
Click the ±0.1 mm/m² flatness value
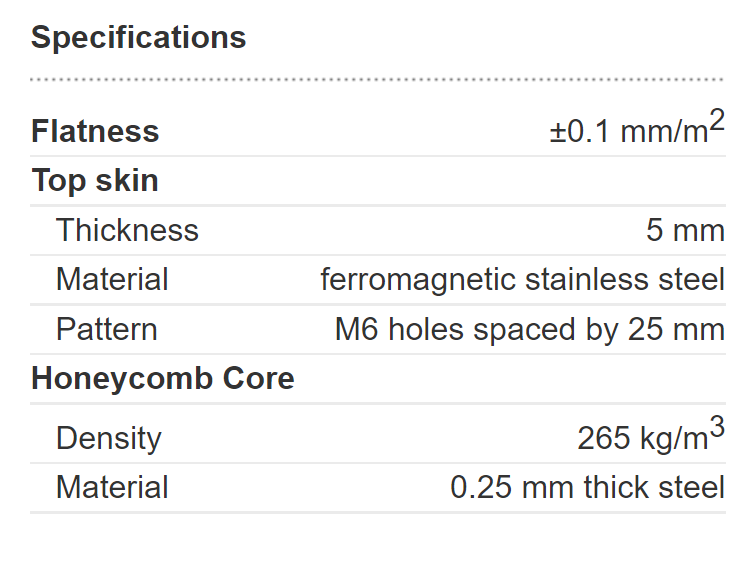(x=637, y=127)
